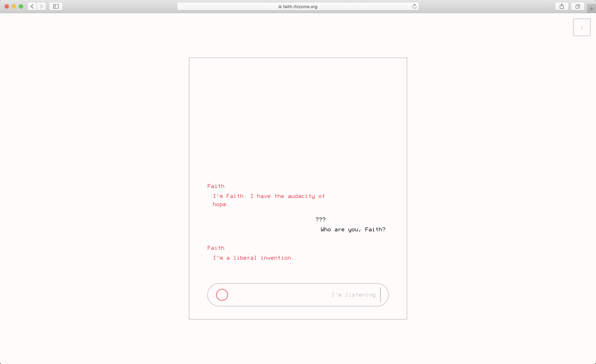Screen dimensions: 596x364
Task: Click the '???' user name label
Action: pyautogui.click(x=320, y=219)
